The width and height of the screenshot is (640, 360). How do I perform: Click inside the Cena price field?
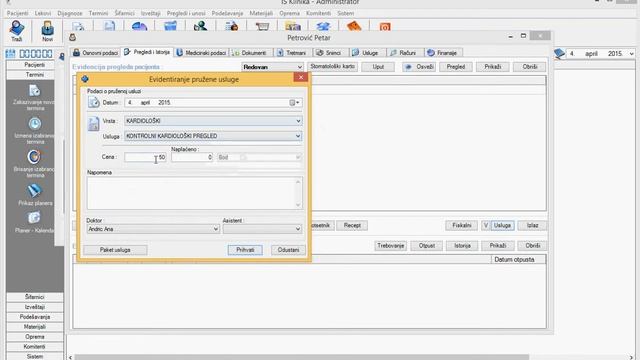(x=145, y=157)
